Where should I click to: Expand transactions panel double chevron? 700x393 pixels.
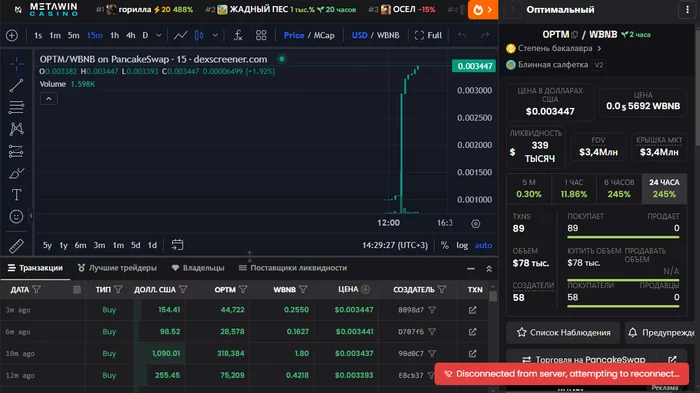tap(489, 269)
